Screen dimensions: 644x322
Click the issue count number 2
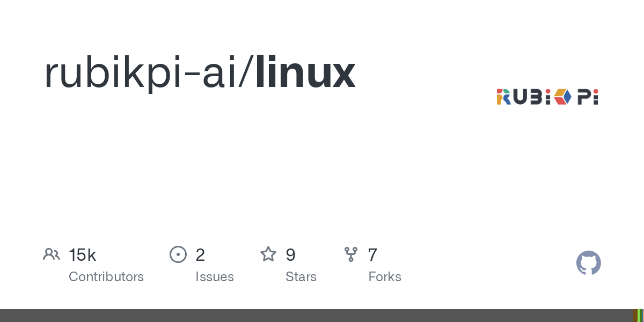[x=200, y=255]
